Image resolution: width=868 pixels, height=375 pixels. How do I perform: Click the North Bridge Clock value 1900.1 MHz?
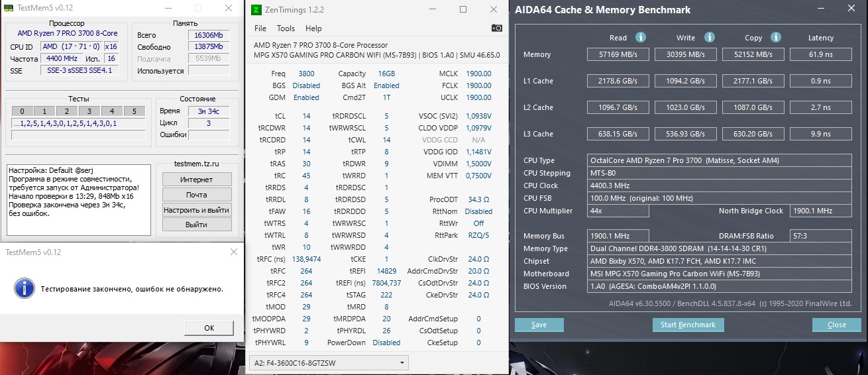tap(821, 211)
